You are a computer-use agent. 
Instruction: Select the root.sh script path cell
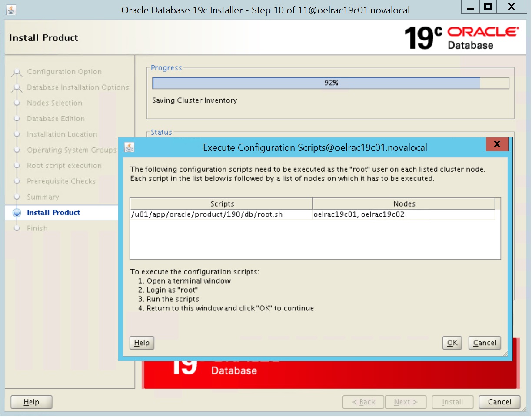(221, 214)
